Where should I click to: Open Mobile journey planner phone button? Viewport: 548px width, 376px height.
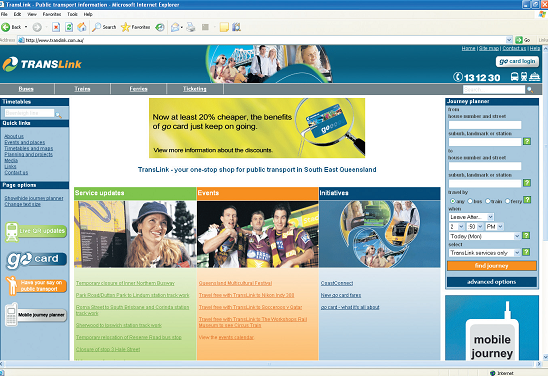[x=36, y=314]
